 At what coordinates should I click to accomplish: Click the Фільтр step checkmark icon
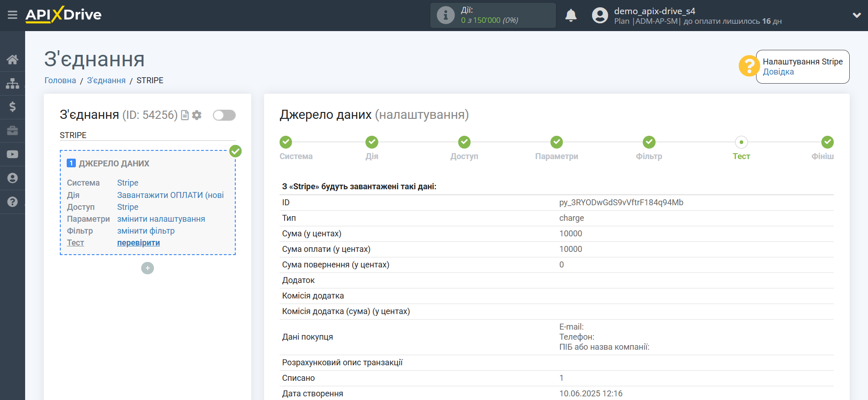(x=649, y=142)
